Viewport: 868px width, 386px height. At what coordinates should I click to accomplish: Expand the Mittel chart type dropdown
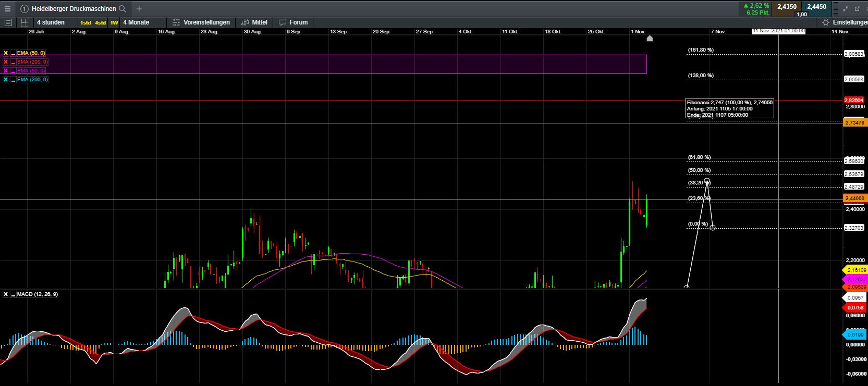coord(254,22)
